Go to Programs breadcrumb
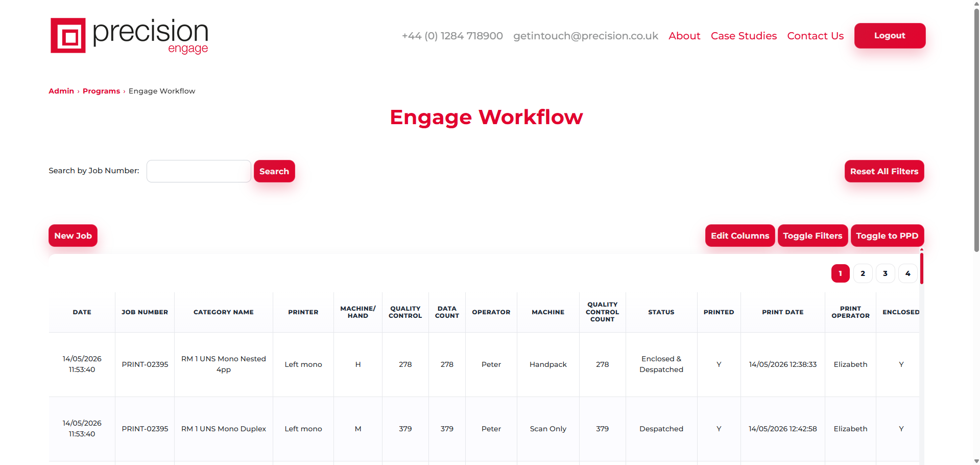The height and width of the screenshot is (465, 980). (101, 91)
